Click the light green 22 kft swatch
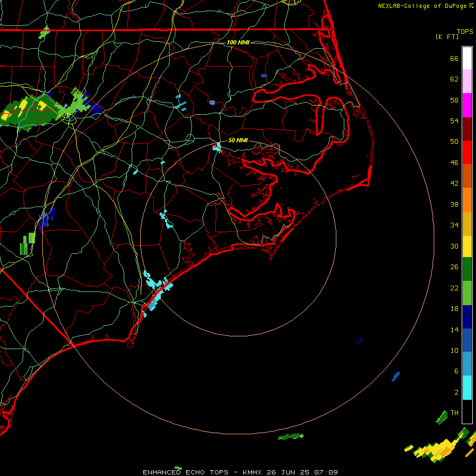This screenshot has height=476, width=476. 467,293
